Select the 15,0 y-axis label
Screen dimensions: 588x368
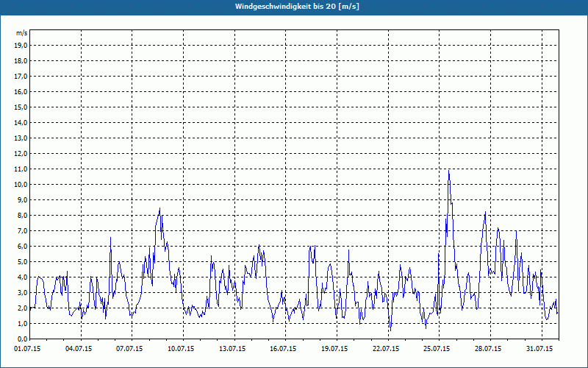[x=21, y=107]
